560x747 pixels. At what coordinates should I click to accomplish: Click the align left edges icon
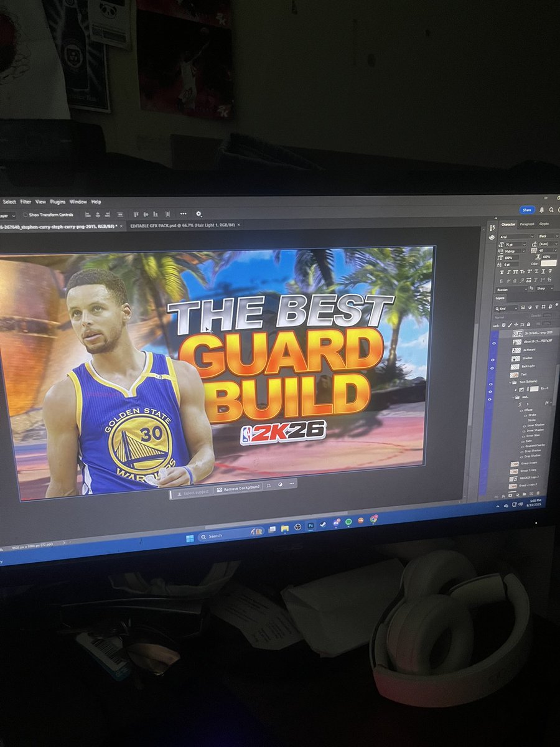pyautogui.click(x=88, y=214)
